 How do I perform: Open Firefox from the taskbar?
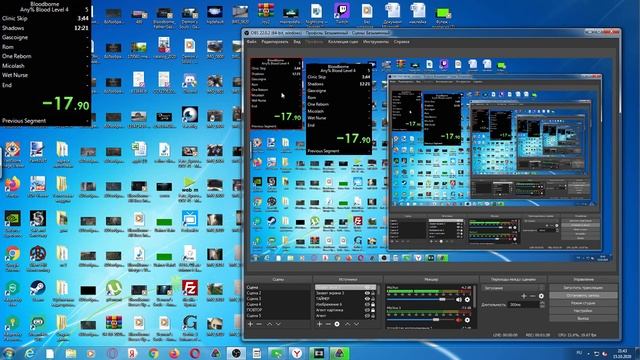pyautogui.click(x=174, y=353)
